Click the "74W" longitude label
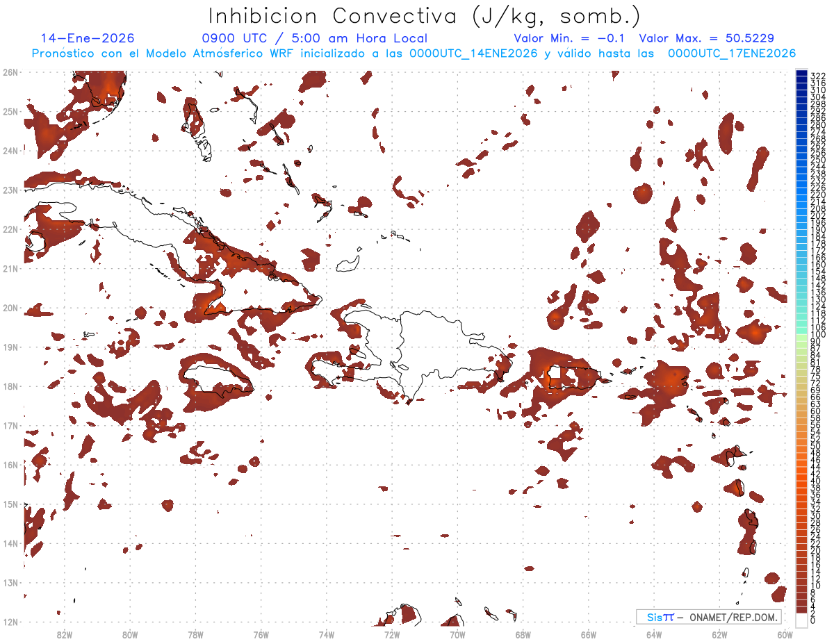This screenshot has width=834, height=644. (327, 634)
